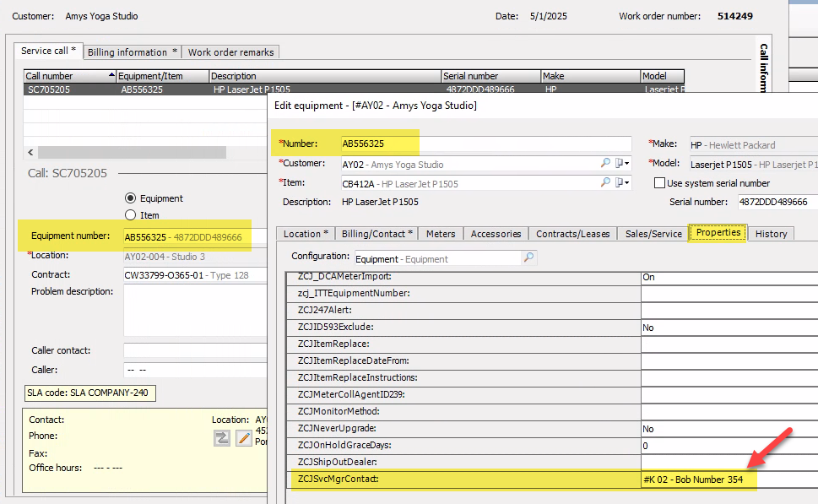This screenshot has width=818, height=504.
Task: Open the Meters tab
Action: tap(441, 234)
